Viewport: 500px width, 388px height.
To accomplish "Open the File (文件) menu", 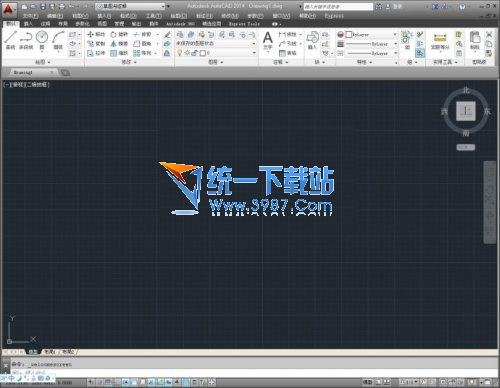I will click(30, 16).
